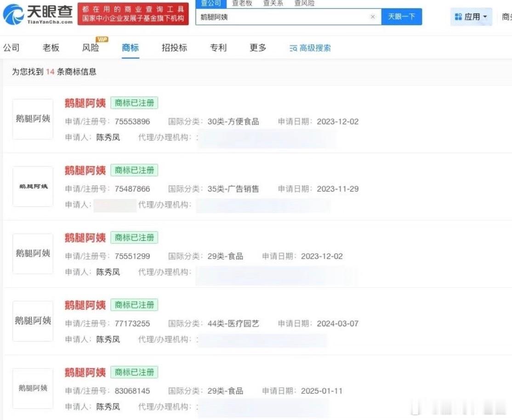Click the red promotional banner
The image size is (512, 420).
click(133, 14)
